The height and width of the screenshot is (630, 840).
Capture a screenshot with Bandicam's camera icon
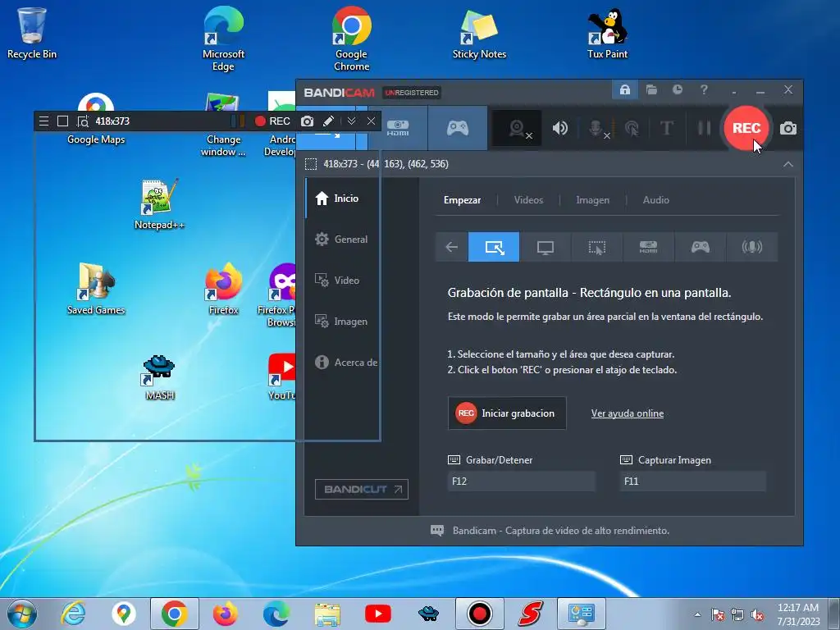788,128
